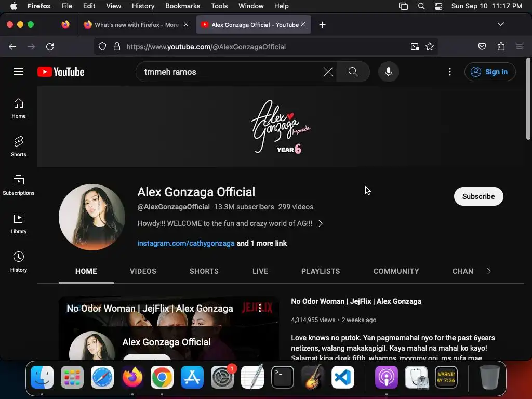
Task: Open tracking protection shield icon
Action: coord(102,47)
